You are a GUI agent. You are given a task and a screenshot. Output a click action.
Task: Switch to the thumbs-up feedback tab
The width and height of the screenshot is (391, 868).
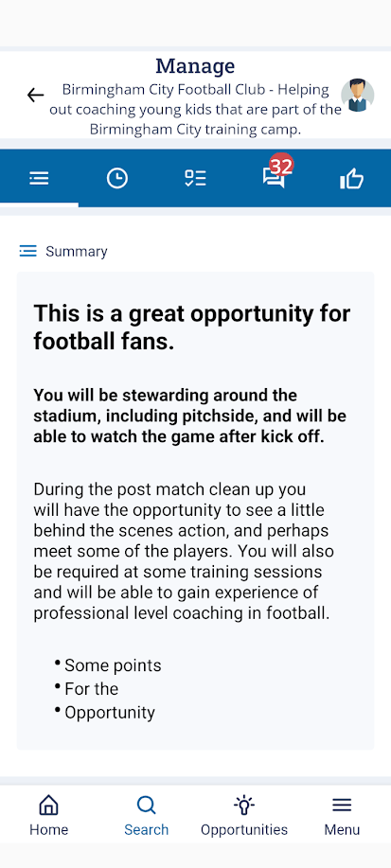coord(351,178)
